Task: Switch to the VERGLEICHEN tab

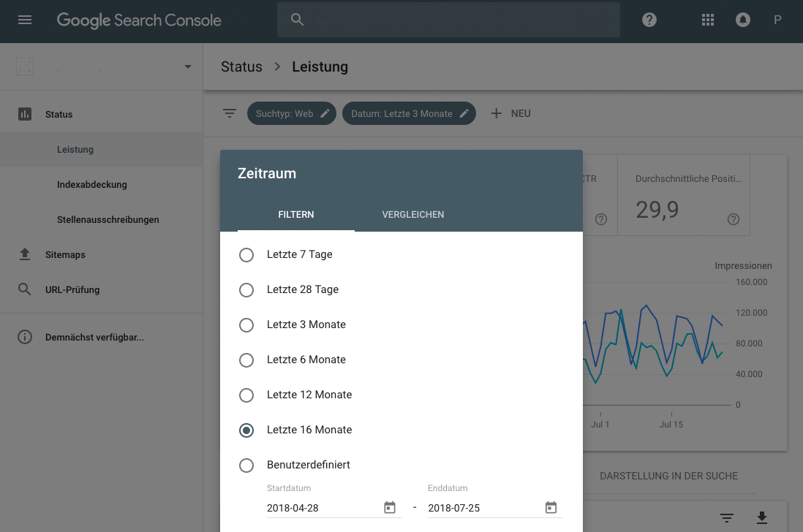Action: tap(412, 215)
